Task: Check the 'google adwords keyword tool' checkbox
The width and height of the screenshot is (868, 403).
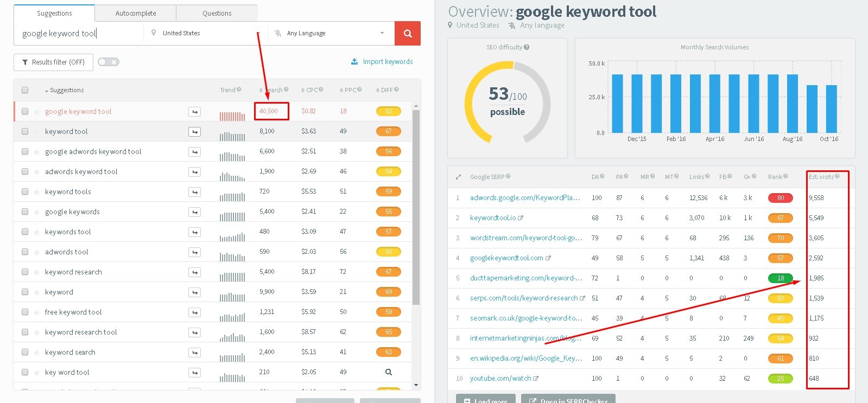Action: click(x=25, y=151)
